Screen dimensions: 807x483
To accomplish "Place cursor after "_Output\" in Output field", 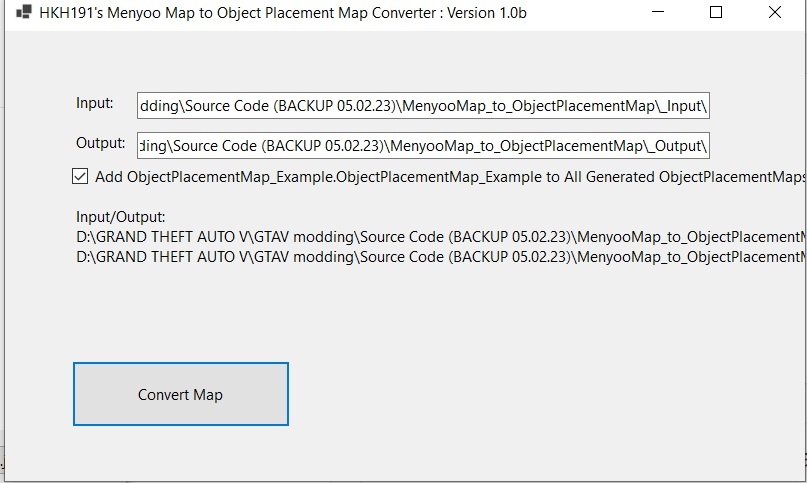I will tap(707, 144).
